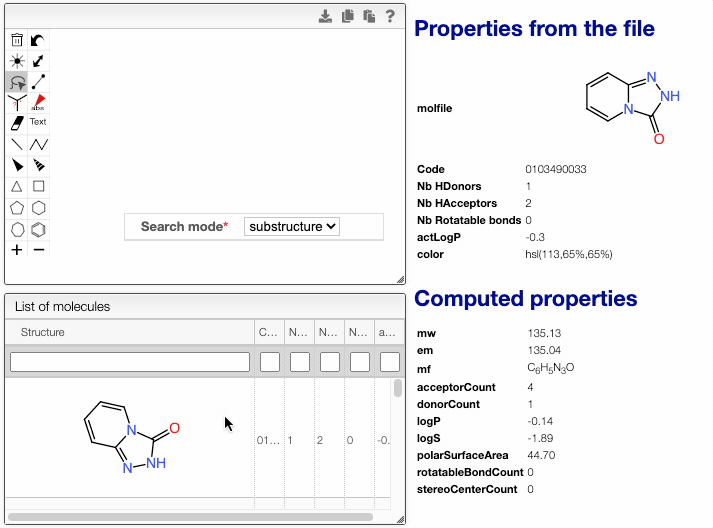This screenshot has width=713, height=528.
Task: Click the filter box under the a... column
Action: tap(390, 362)
